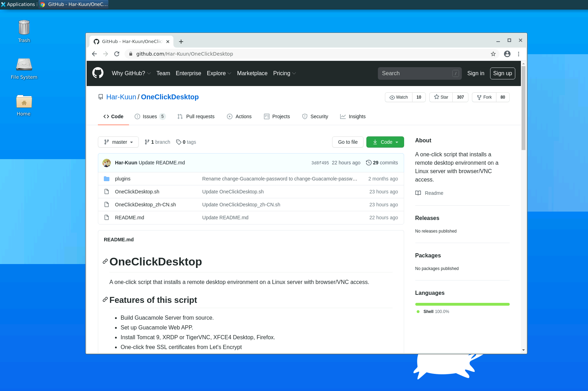Watch the repository
The image size is (588, 391).
[399, 97]
